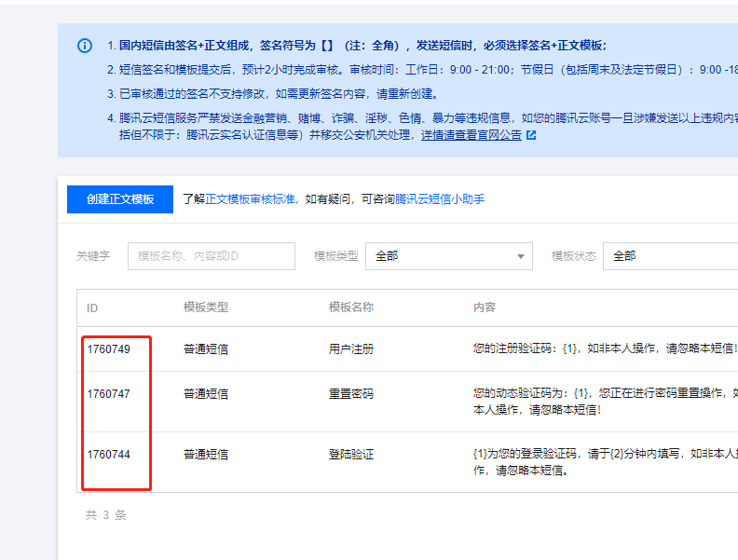Open the 腾讯云短信小助手 link
This screenshot has width=738, height=560.
coord(440,199)
